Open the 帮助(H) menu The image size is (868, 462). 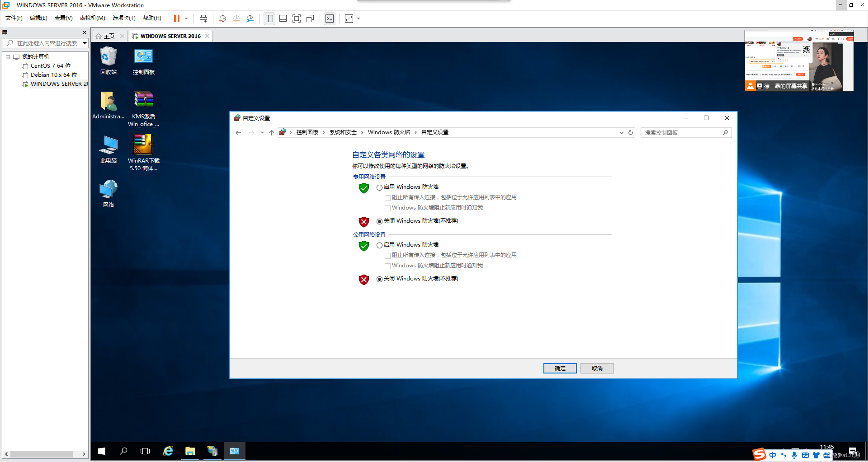coord(152,18)
